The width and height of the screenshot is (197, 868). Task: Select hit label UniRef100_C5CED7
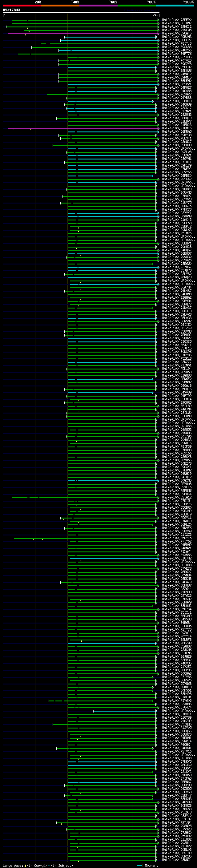pos(176,67)
